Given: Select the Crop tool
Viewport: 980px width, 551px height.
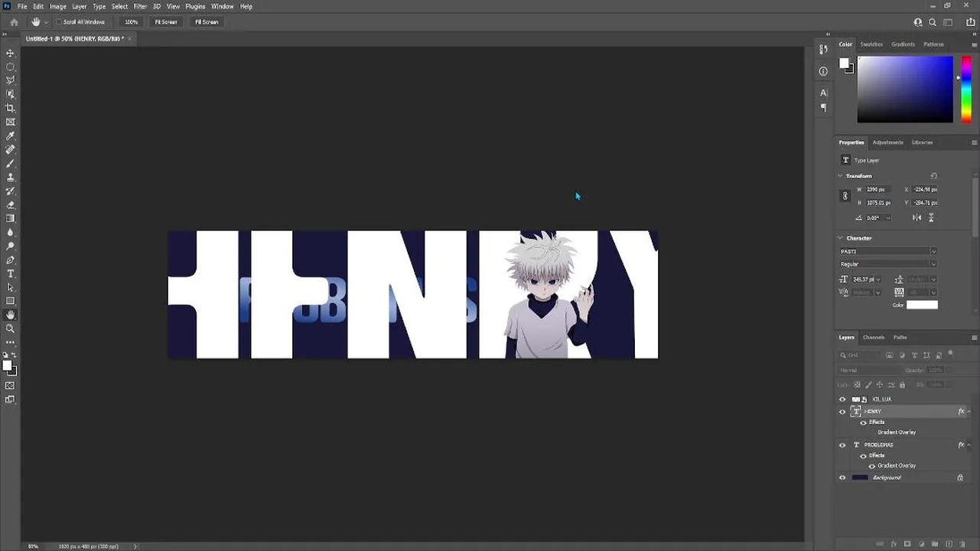Looking at the screenshot, I should [x=11, y=108].
